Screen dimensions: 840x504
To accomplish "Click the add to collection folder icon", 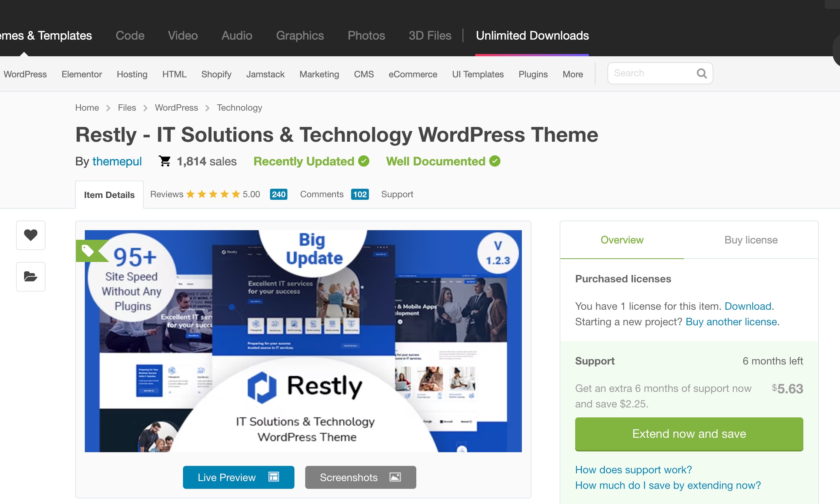I will point(31,276).
